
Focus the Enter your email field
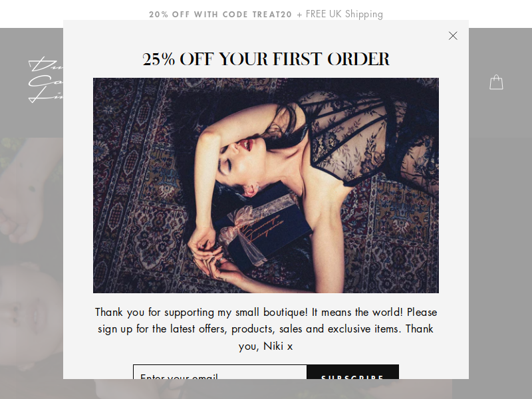tap(220, 372)
